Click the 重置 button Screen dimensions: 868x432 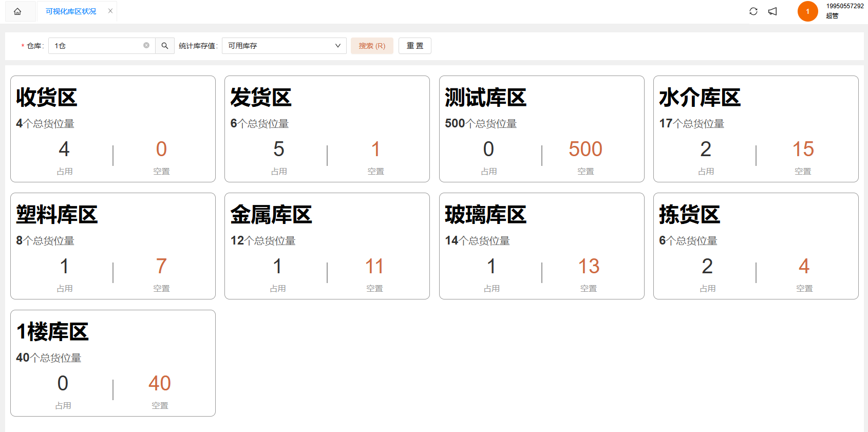415,46
